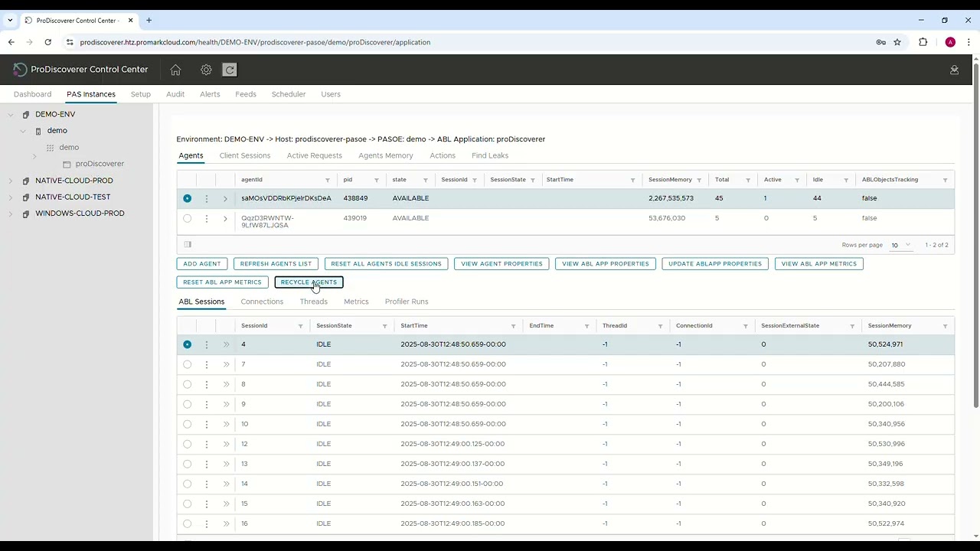Expand details for agent pid 438849
The image size is (980, 551).
225,198
